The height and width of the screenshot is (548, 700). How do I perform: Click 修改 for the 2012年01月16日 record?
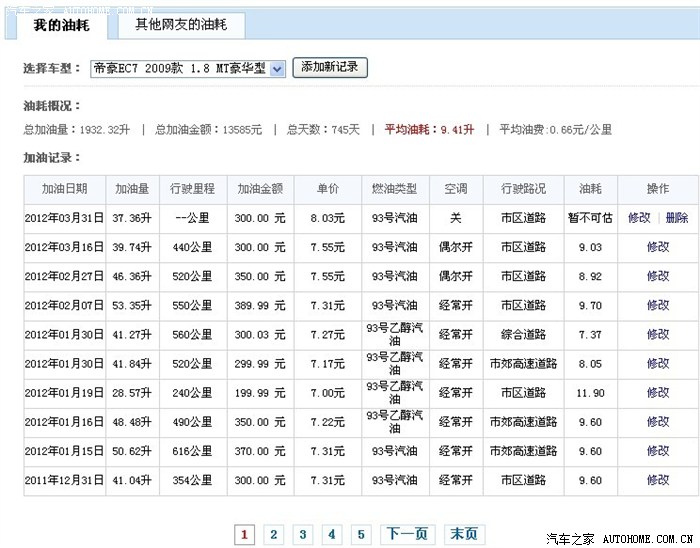pos(657,422)
